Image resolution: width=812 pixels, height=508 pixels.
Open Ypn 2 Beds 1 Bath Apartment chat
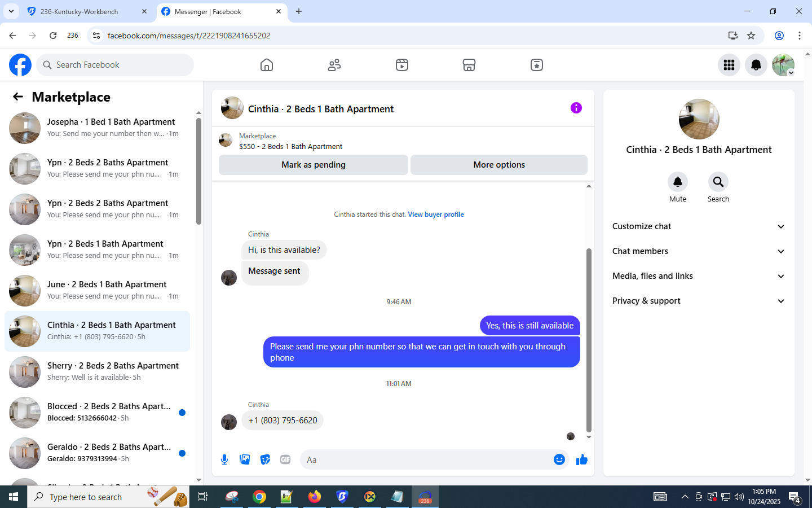tap(97, 250)
